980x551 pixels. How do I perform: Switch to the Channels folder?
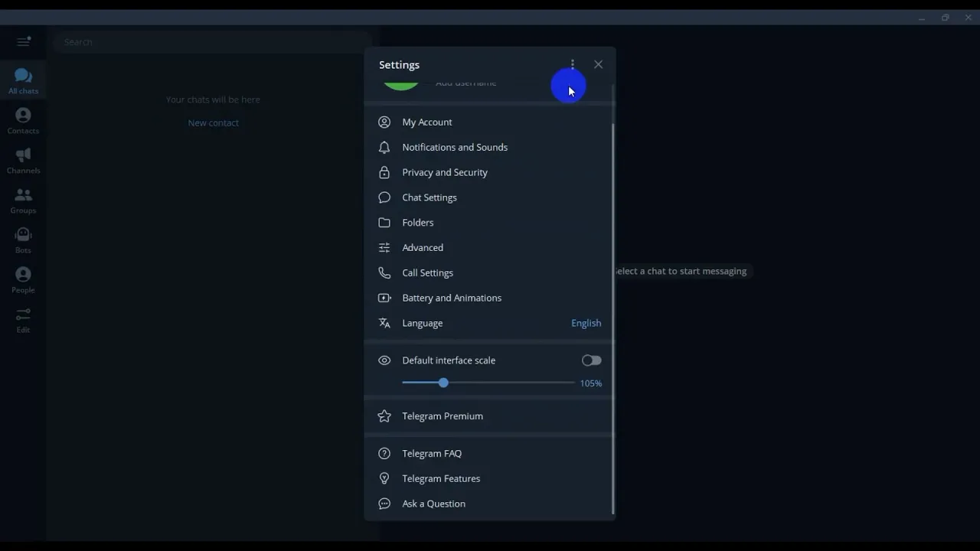pyautogui.click(x=23, y=161)
